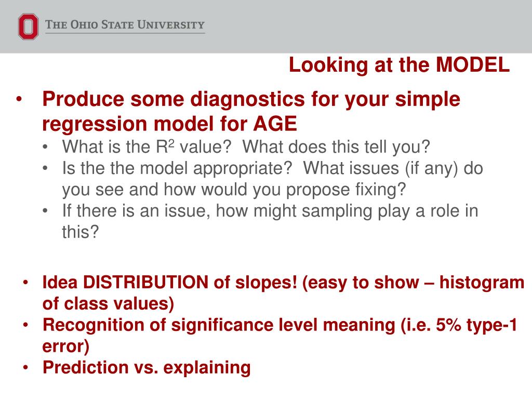Image resolution: width=532 pixels, height=399 pixels.
Task: Click the red bullet before 'Produce some diagnostics'
Action: pos(19,99)
